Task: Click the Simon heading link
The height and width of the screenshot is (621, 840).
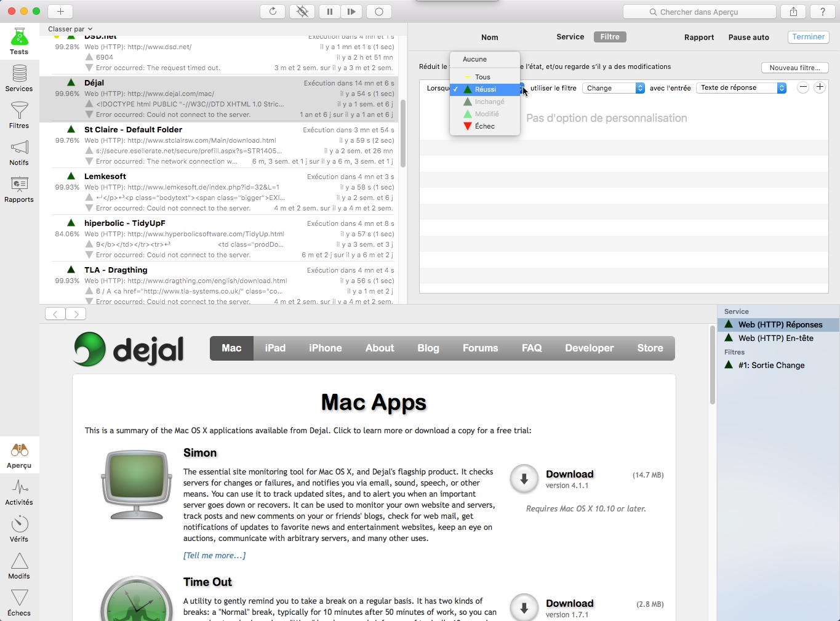Action: (x=200, y=452)
